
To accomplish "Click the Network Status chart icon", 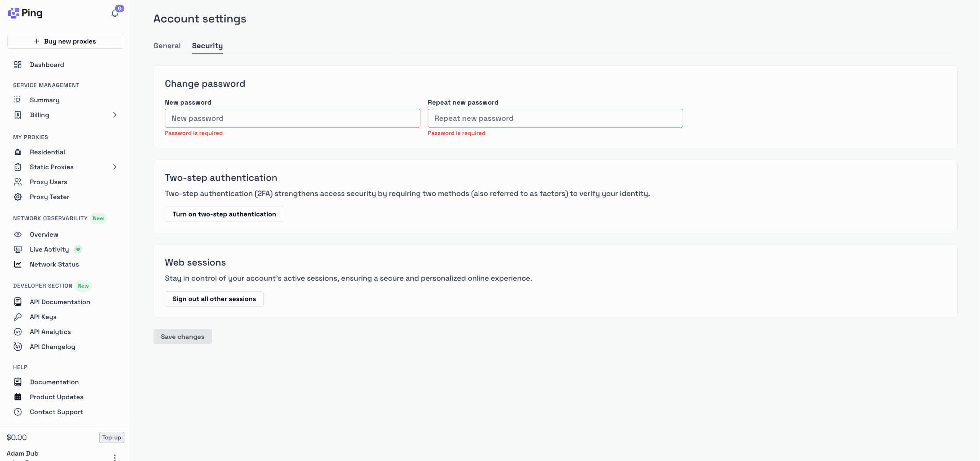I will tap(18, 264).
